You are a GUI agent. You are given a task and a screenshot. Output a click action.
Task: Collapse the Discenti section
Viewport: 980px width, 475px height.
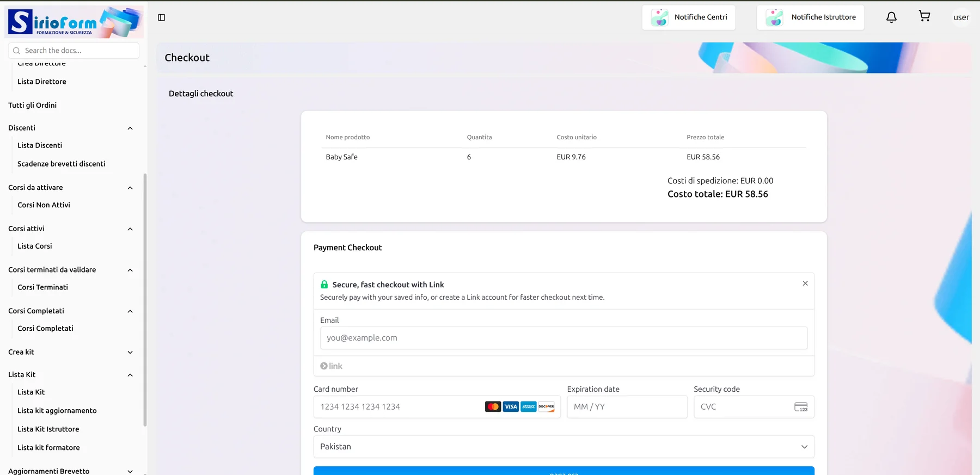pos(130,128)
